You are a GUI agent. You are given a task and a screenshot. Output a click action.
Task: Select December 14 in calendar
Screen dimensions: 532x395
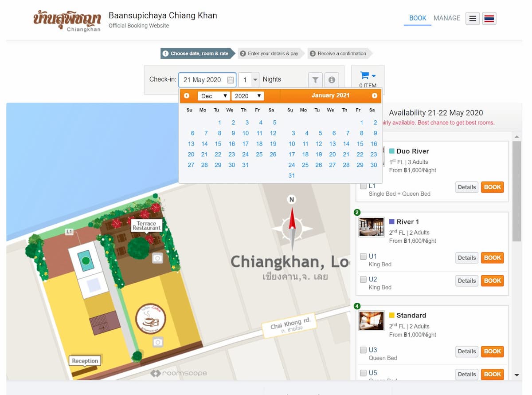coord(204,144)
